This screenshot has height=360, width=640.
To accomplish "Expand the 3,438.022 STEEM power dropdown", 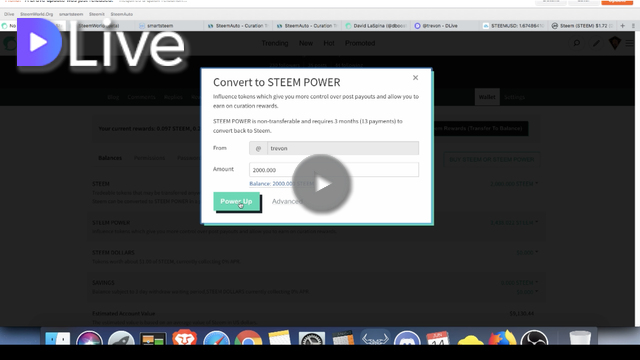I will [514, 223].
